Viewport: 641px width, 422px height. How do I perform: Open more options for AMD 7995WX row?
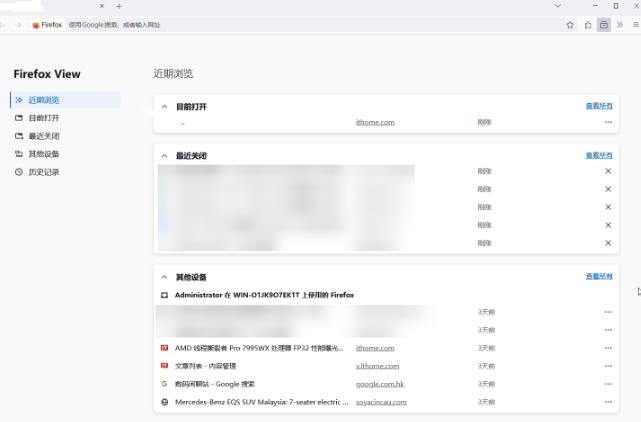click(x=608, y=348)
